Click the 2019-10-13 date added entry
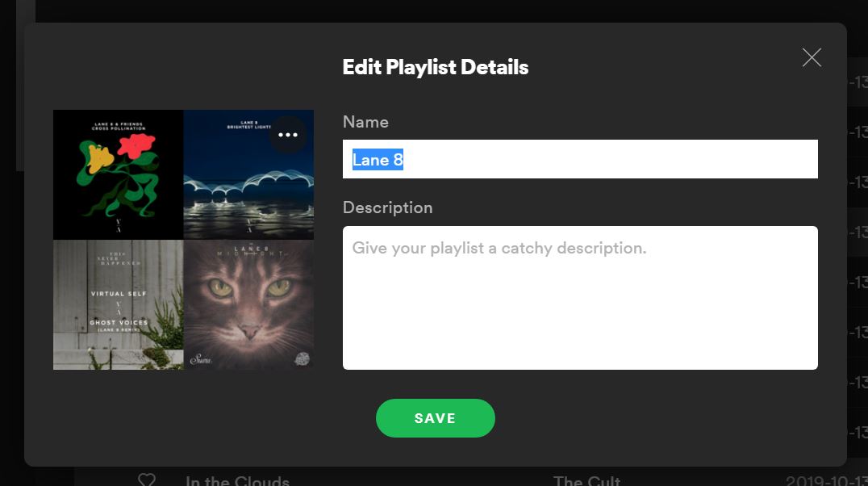Image resolution: width=868 pixels, height=486 pixels. point(827,480)
